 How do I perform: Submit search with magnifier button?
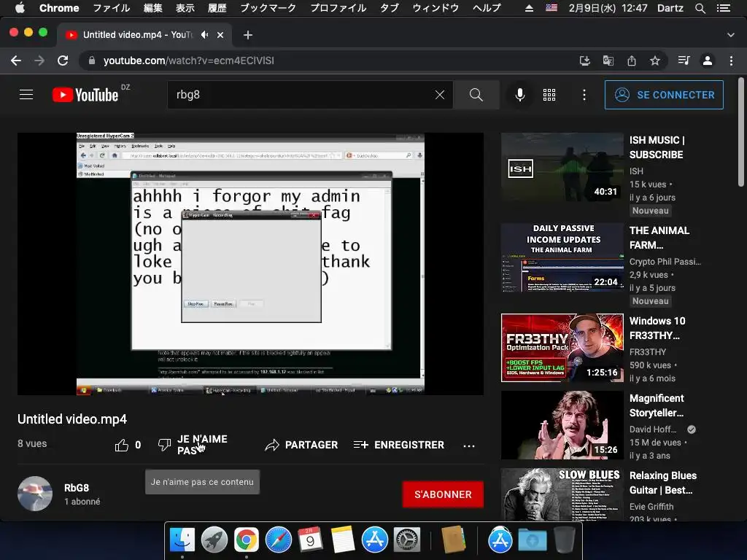click(x=476, y=95)
